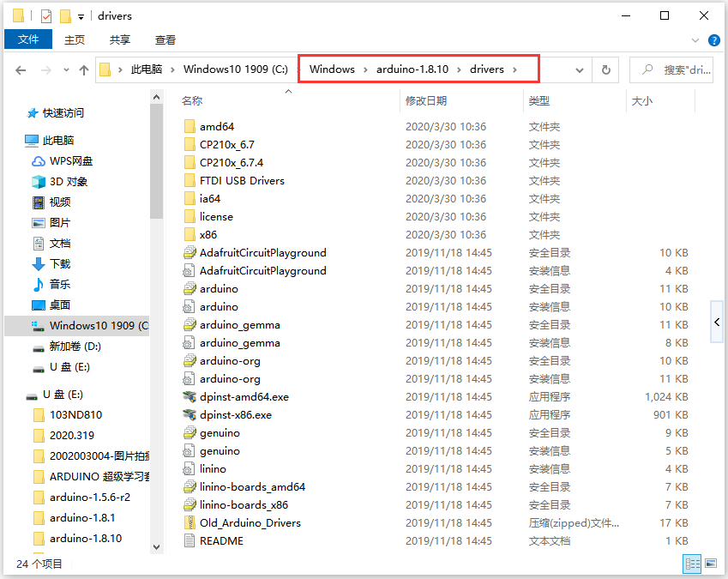Switch to details view layout icon
This screenshot has height=579, width=728.
tap(693, 564)
